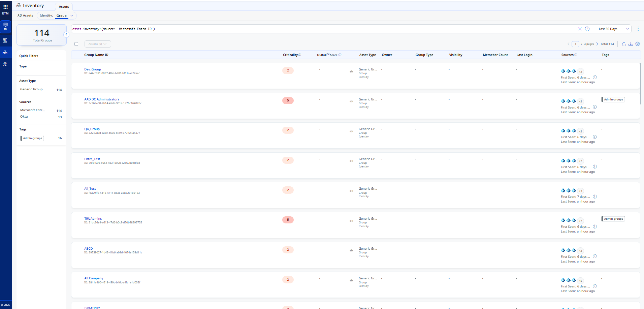644x309 pixels.
Task: Open the QA_Group link
Action: click(92, 129)
